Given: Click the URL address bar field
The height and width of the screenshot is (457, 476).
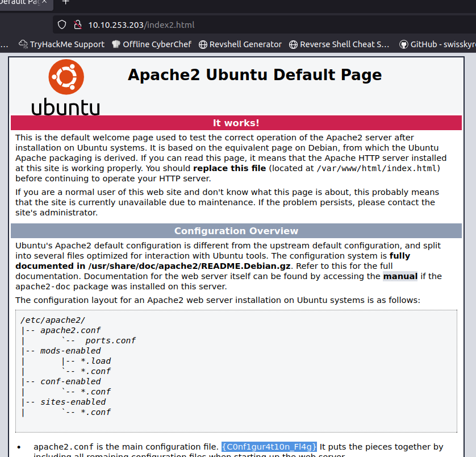Looking at the screenshot, I should [x=256, y=24].
